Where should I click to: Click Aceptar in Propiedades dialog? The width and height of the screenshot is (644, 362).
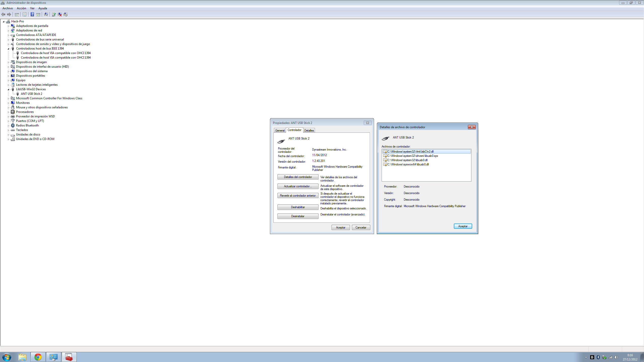341,228
